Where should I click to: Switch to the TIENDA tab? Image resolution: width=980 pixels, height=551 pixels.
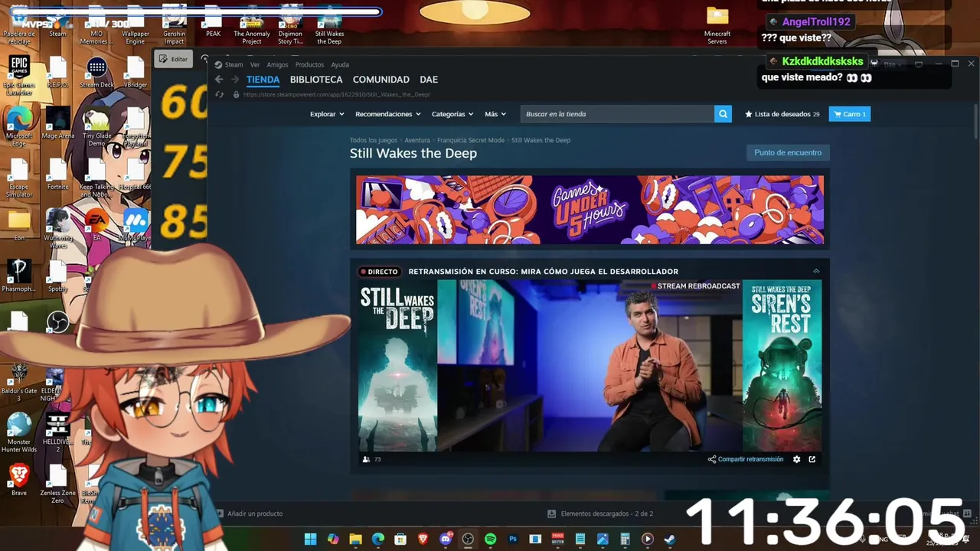click(x=263, y=80)
